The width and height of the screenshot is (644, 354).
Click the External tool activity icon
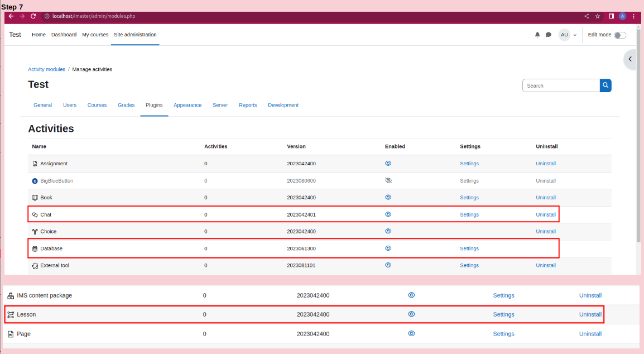(35, 266)
